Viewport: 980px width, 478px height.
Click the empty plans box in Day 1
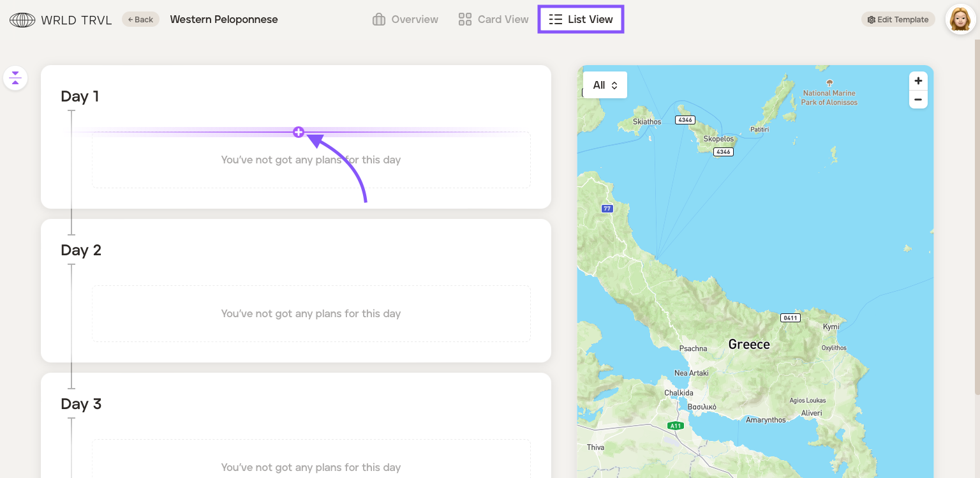(x=311, y=160)
